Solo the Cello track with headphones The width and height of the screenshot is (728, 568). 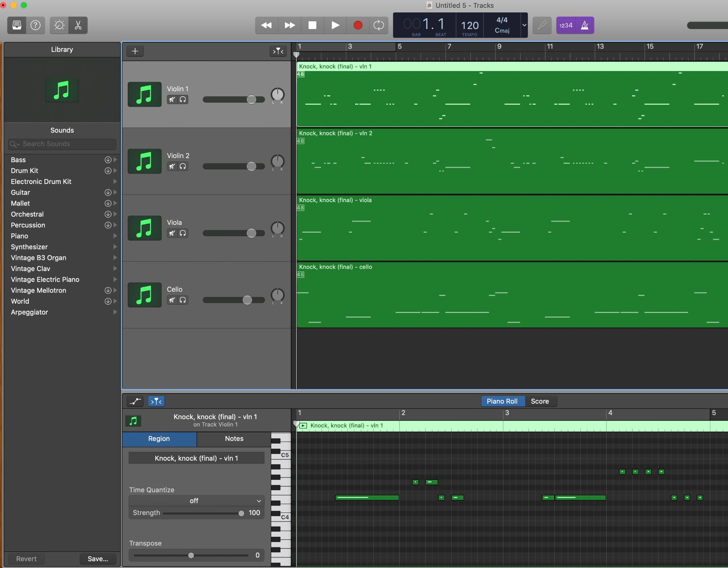click(x=183, y=300)
